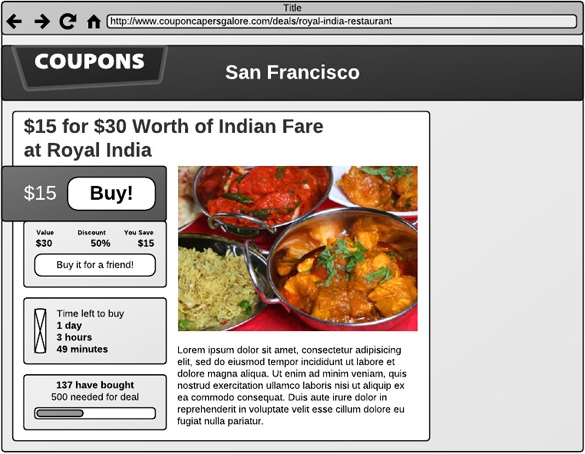
Task: Click the You Save $15 value
Action: 146,243
